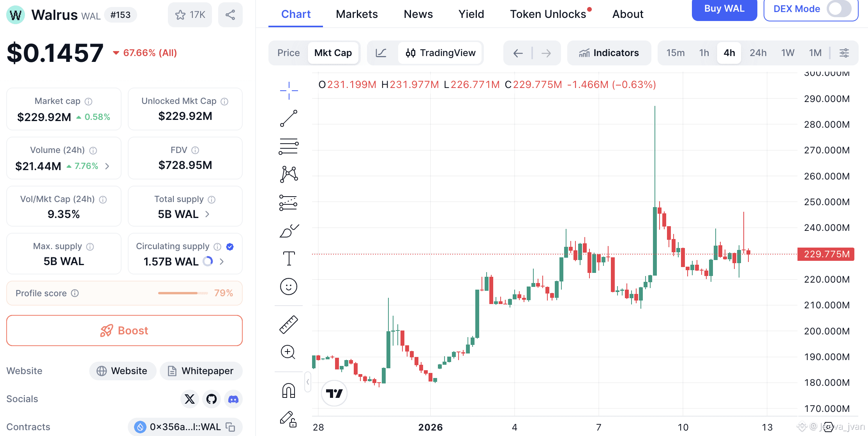868x436 pixels.
Task: Open the Token Unlocks tab
Action: coord(548,14)
